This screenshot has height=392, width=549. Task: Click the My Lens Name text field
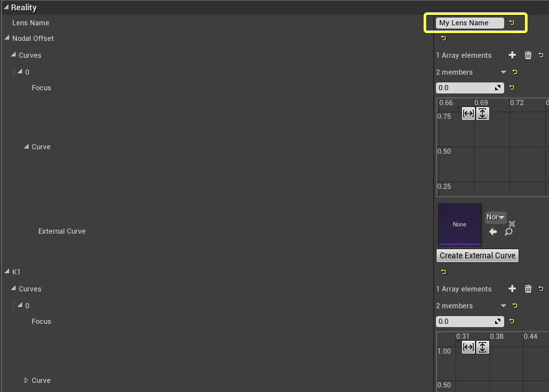pos(470,23)
